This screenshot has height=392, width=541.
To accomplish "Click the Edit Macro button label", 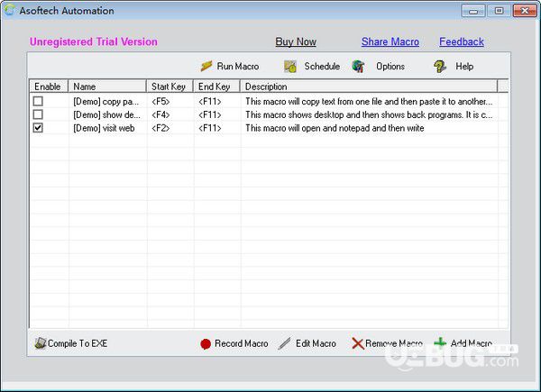I will pos(316,343).
